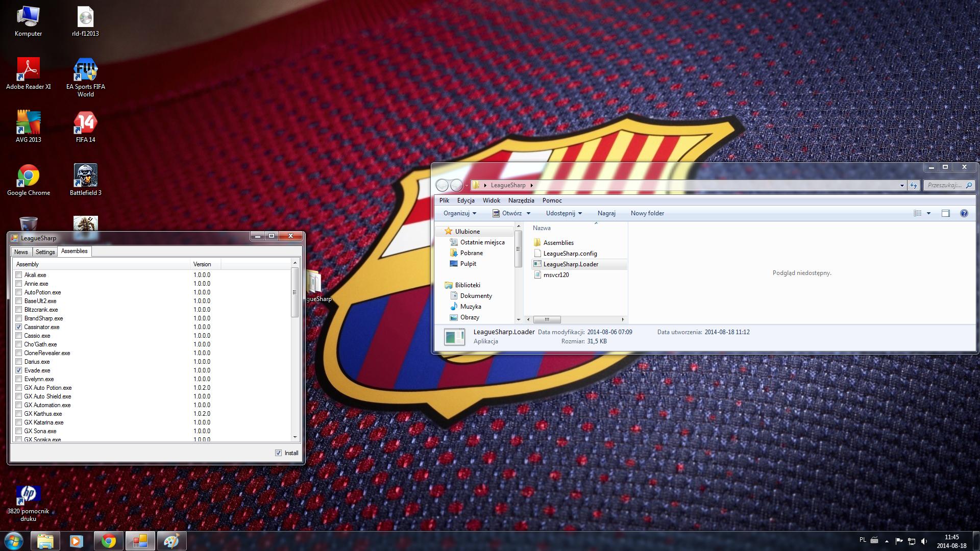The width and height of the screenshot is (980, 551).
Task: Open the Explorer help question mark icon
Action: [964, 213]
